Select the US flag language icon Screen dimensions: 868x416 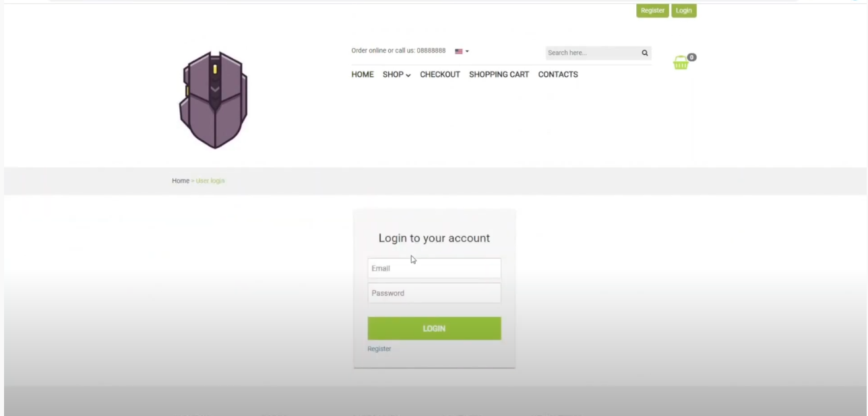(x=459, y=51)
